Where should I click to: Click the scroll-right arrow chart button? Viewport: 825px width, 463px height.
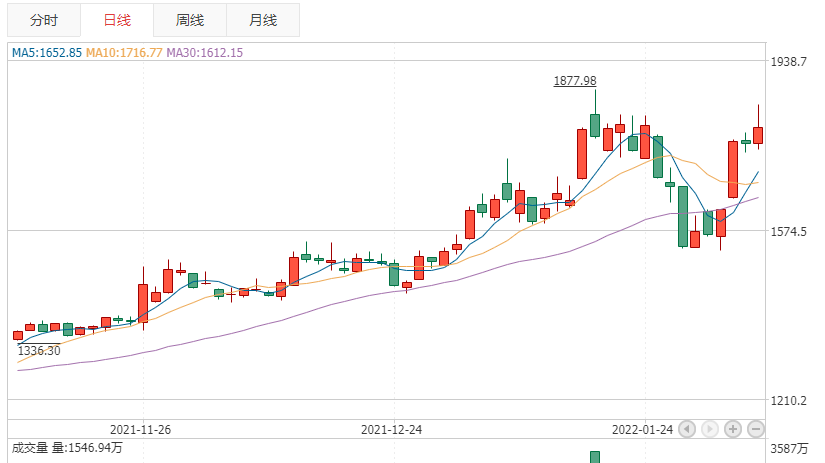coord(709,429)
